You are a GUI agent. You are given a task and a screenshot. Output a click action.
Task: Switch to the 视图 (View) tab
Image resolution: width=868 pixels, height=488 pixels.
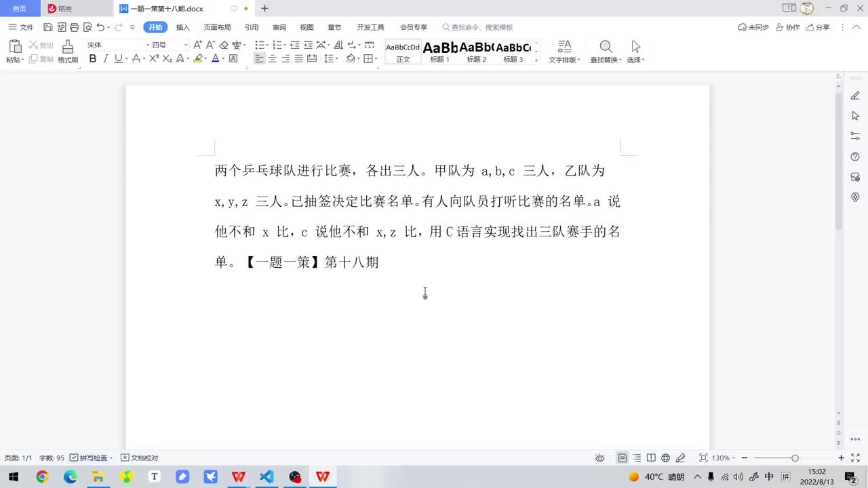(x=307, y=27)
